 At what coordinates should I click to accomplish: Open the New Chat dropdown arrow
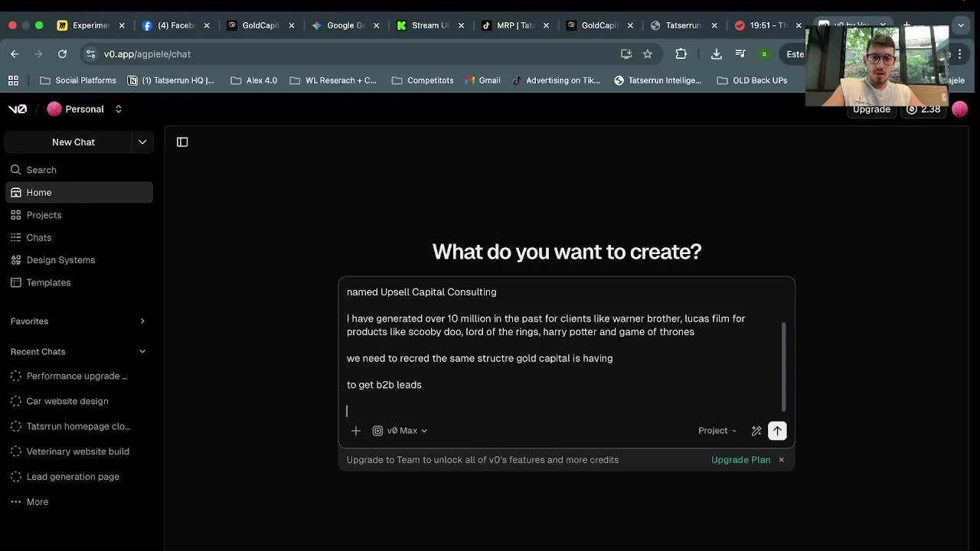click(142, 142)
